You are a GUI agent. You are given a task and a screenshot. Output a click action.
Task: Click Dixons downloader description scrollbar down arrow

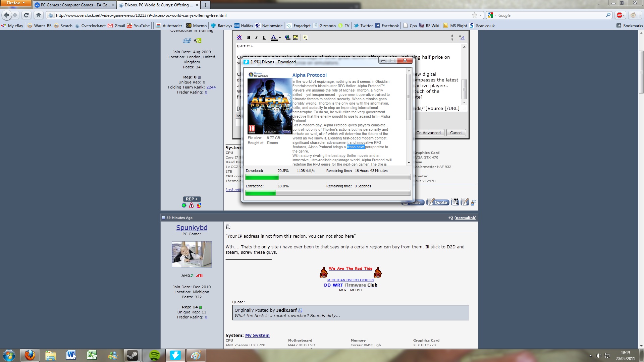coord(409,163)
